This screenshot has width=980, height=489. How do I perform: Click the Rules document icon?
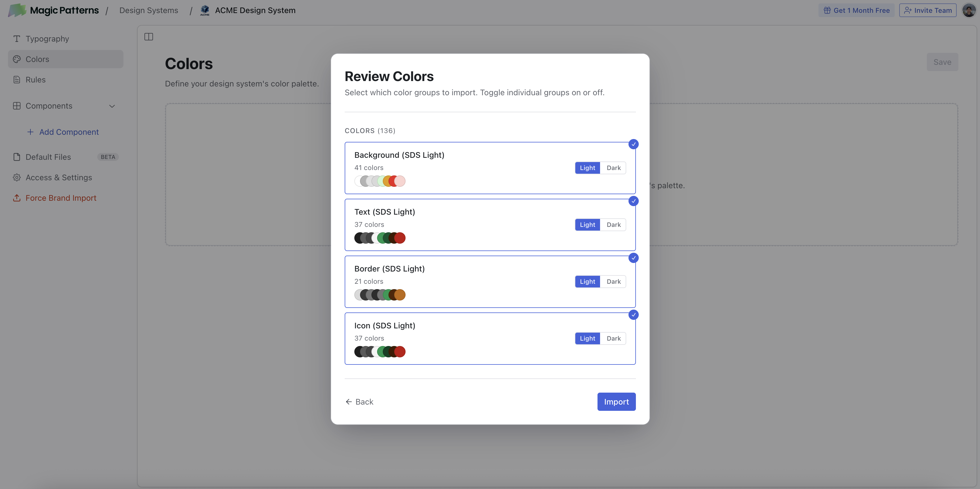click(x=17, y=79)
